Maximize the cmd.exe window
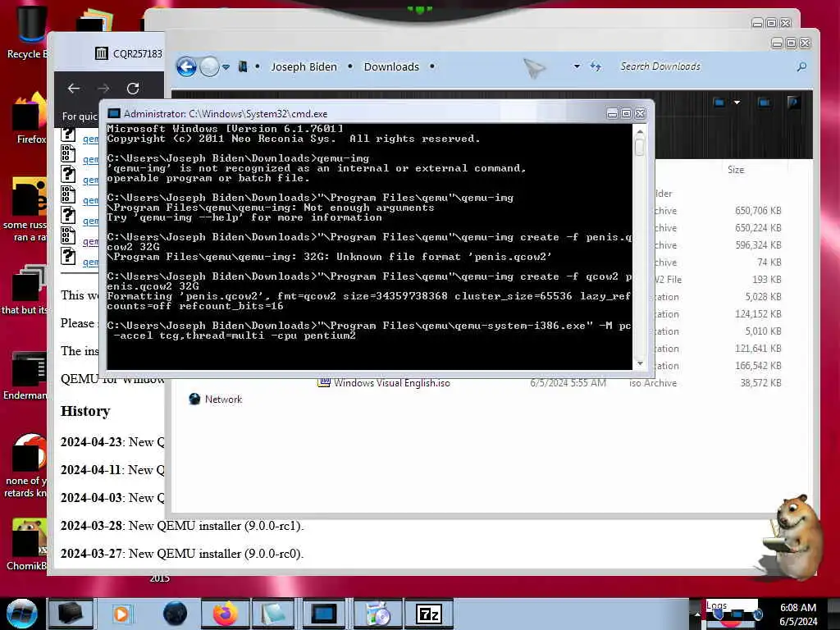This screenshot has height=630, width=840. (626, 113)
